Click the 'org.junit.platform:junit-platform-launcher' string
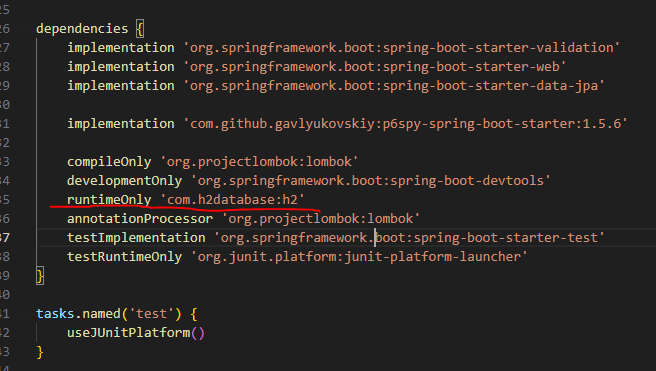The height and width of the screenshot is (371, 656). tap(359, 257)
